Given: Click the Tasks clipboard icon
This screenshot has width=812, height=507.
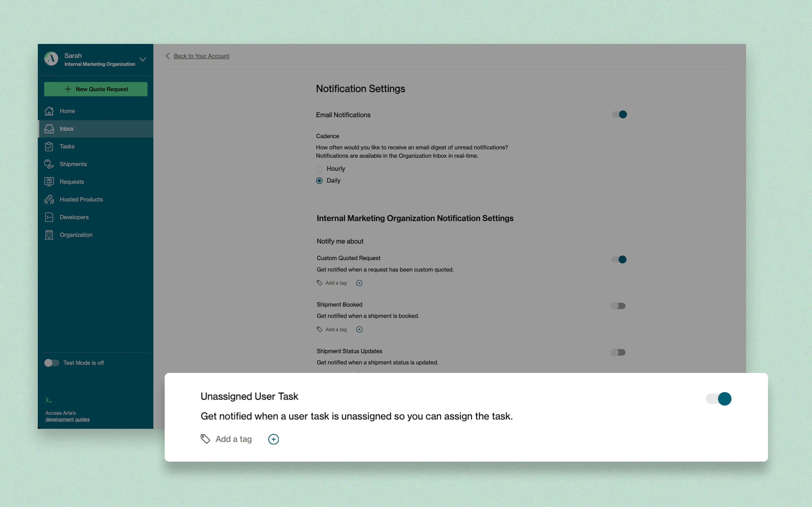Looking at the screenshot, I should point(49,146).
